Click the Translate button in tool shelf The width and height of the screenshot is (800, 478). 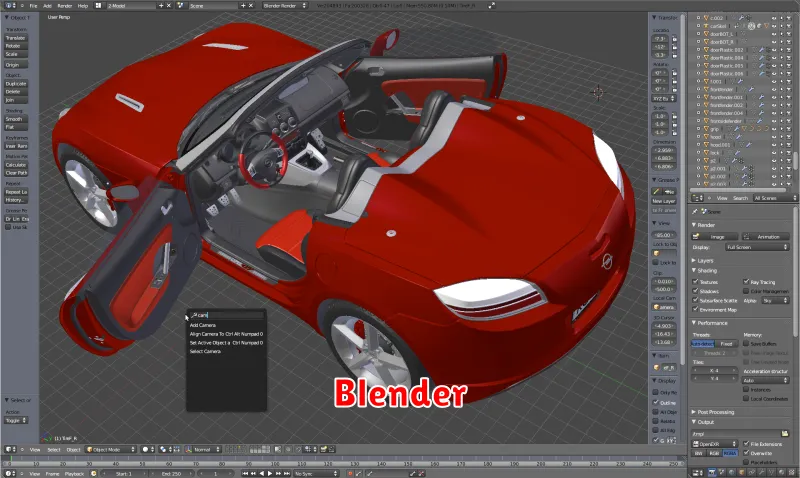(16, 38)
